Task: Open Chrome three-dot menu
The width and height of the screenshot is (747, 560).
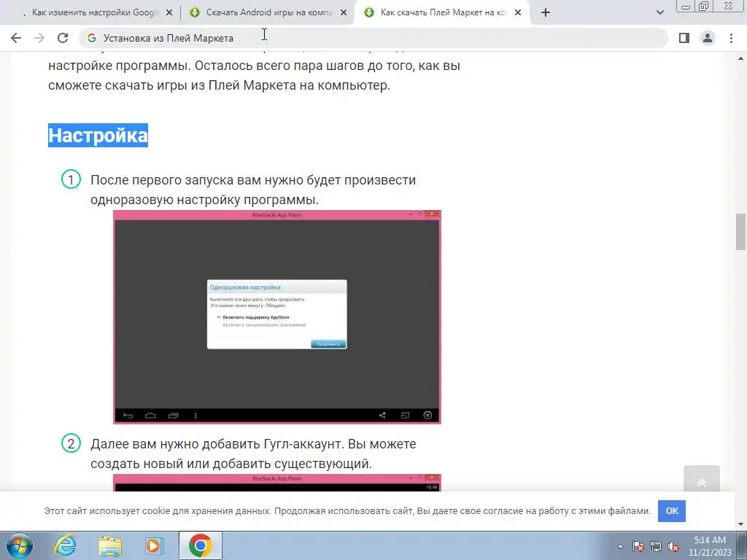Action: (731, 38)
